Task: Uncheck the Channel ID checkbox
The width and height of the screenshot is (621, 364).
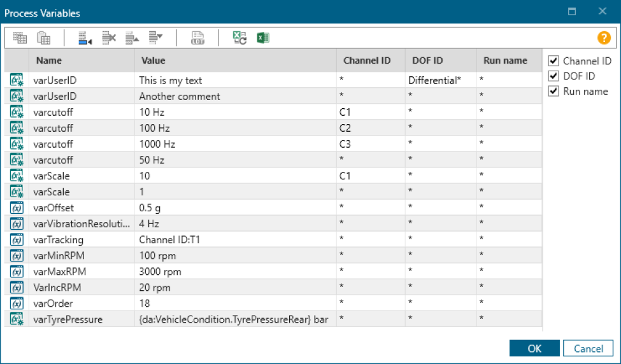Action: [x=553, y=61]
